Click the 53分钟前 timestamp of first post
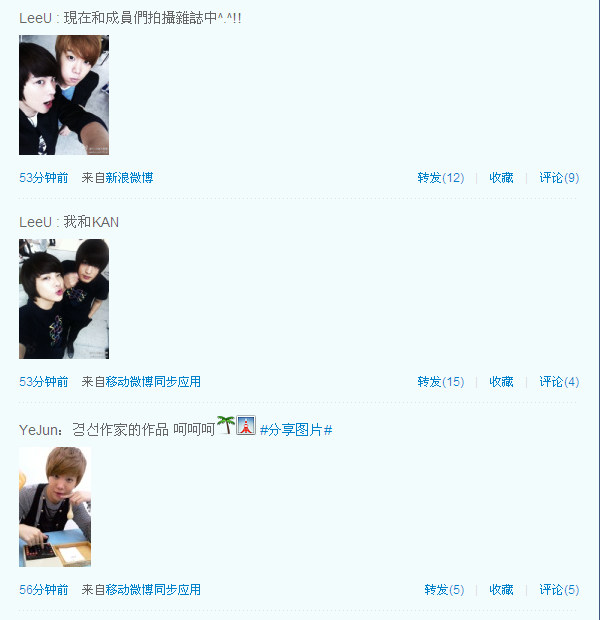 pos(44,178)
